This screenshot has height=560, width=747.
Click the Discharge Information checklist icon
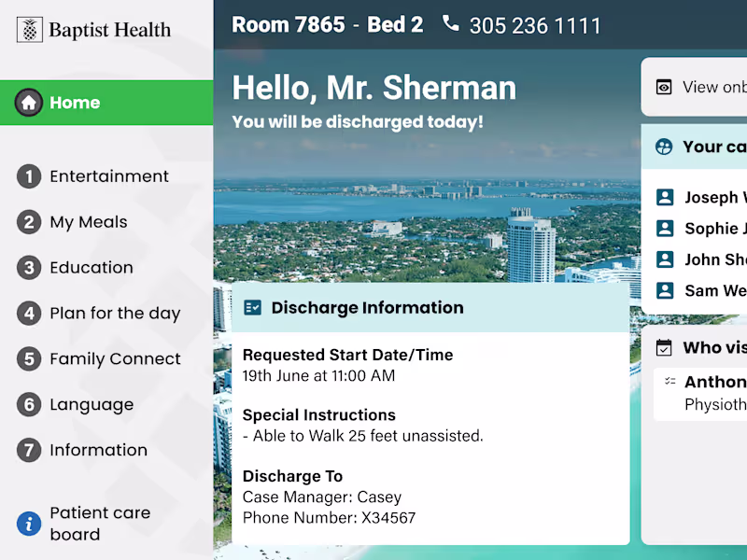[x=252, y=308]
